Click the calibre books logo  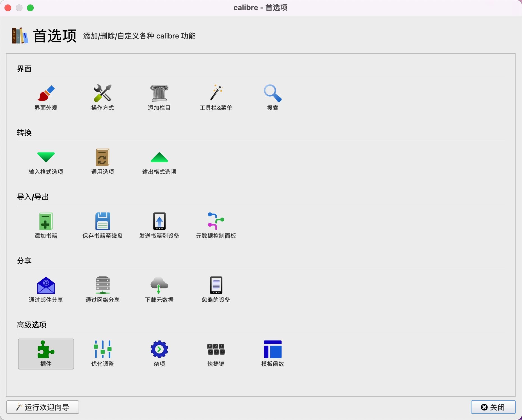click(20, 36)
